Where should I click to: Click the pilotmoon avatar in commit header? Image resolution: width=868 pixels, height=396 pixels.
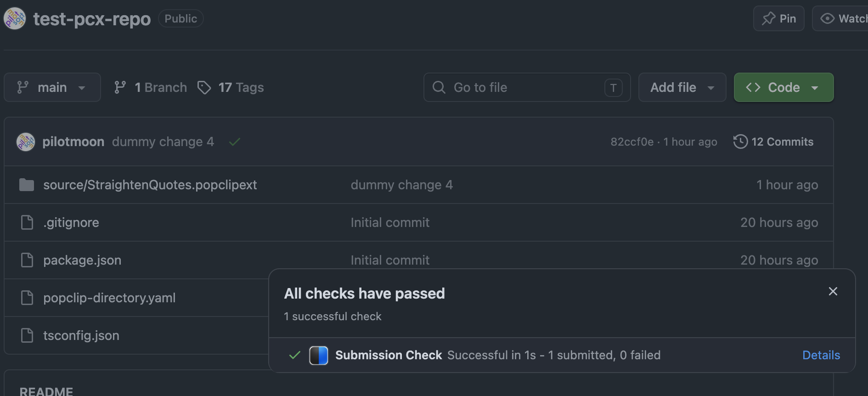point(26,141)
